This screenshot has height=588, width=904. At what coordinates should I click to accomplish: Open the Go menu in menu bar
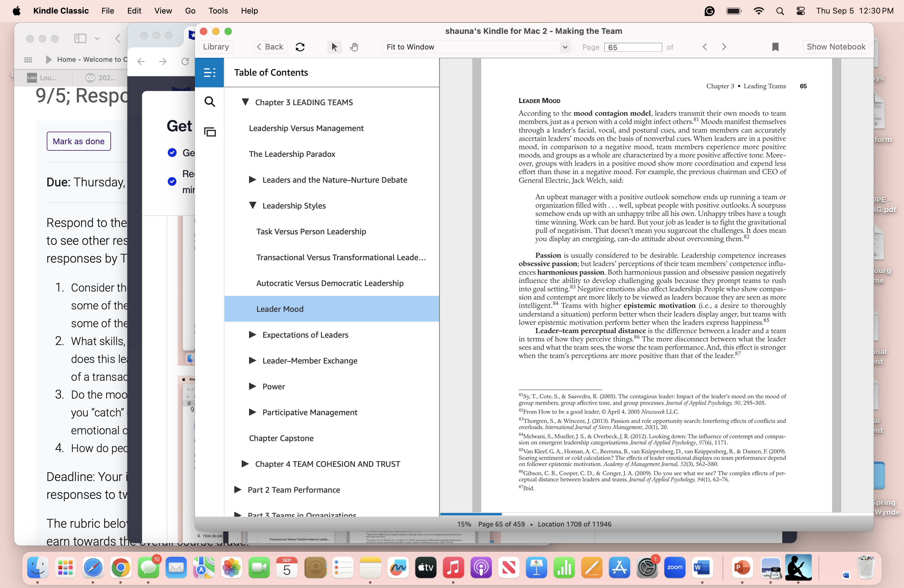pyautogui.click(x=190, y=11)
